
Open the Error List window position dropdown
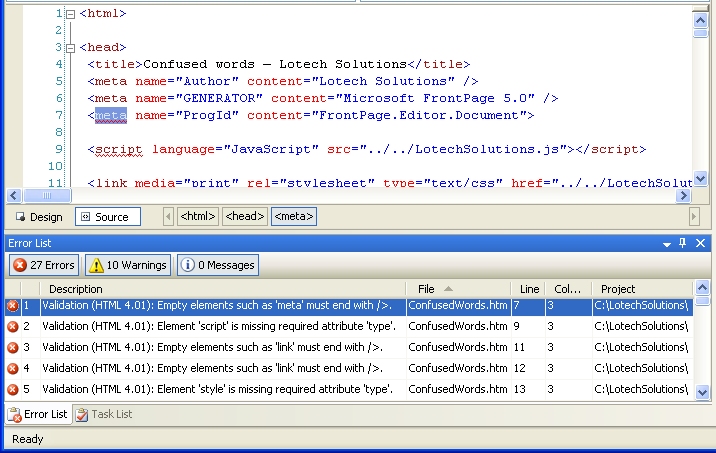click(667, 244)
